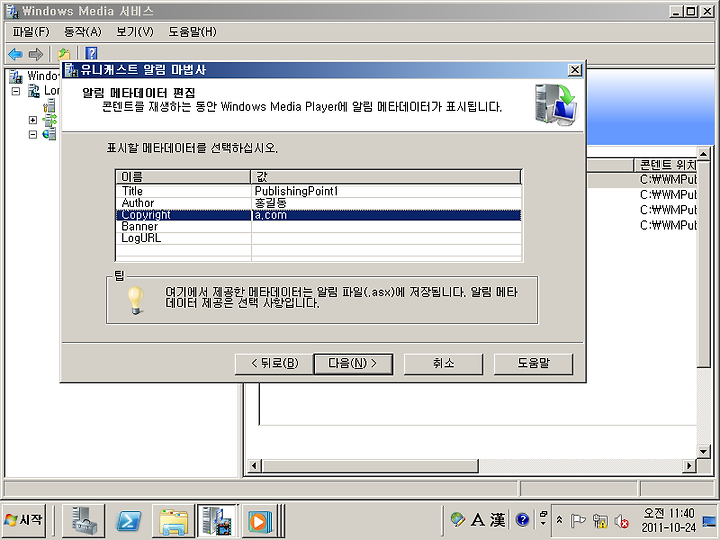
Task: Select the Local server tree item
Action: [44, 91]
